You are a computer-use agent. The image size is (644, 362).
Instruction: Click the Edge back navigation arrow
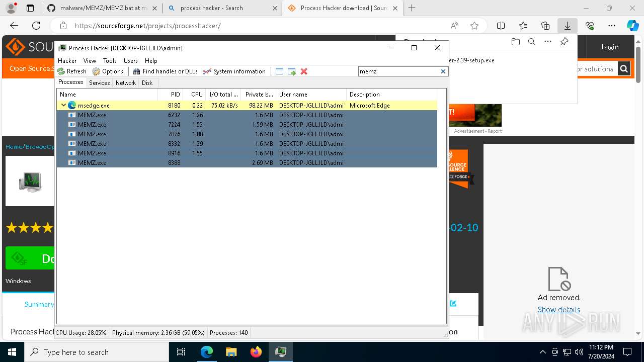[14, 26]
